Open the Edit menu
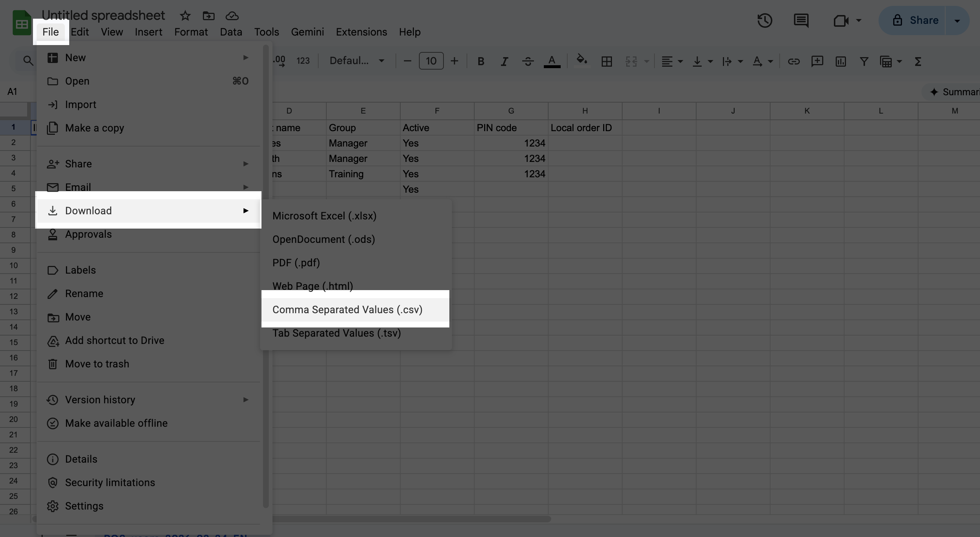This screenshot has width=980, height=537. [79, 32]
